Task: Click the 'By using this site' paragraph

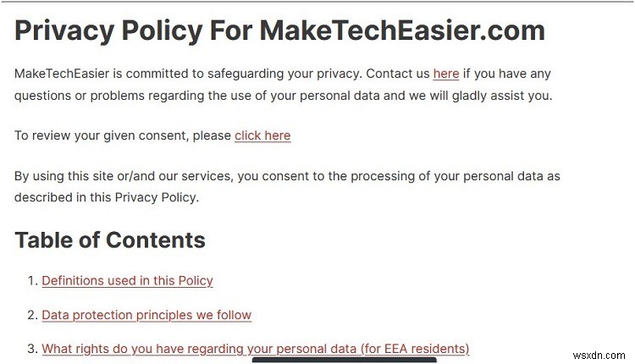Action: (x=287, y=177)
